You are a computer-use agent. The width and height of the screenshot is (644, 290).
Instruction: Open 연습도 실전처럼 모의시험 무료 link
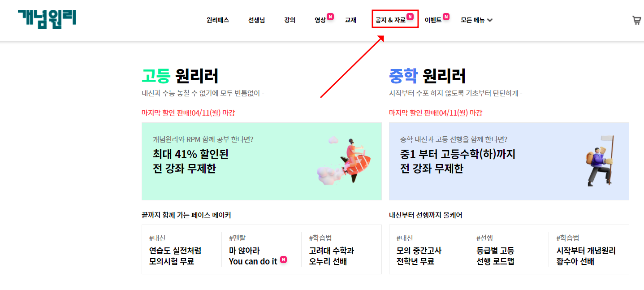(x=175, y=255)
